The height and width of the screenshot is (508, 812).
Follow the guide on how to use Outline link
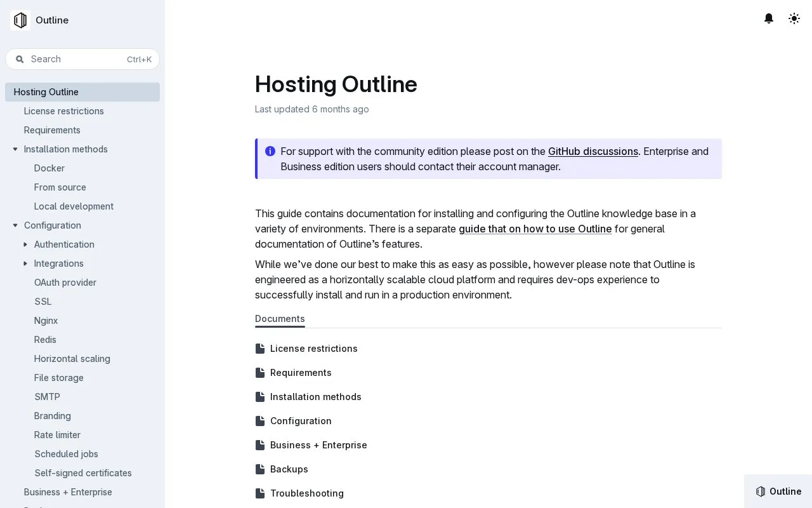click(535, 229)
